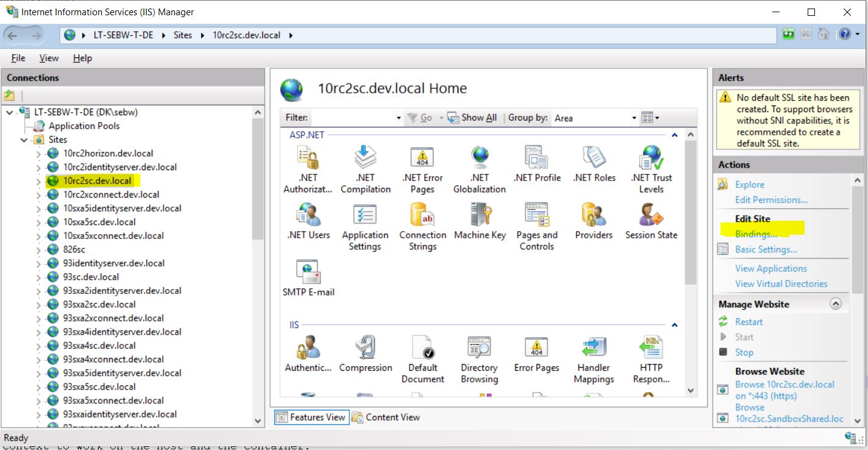Open the Help menu
Screen dimensions: 868x450
(x=82, y=58)
